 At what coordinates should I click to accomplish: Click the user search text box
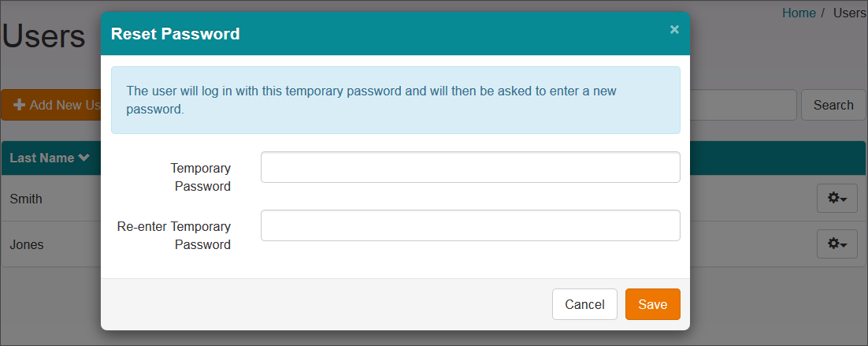click(743, 105)
